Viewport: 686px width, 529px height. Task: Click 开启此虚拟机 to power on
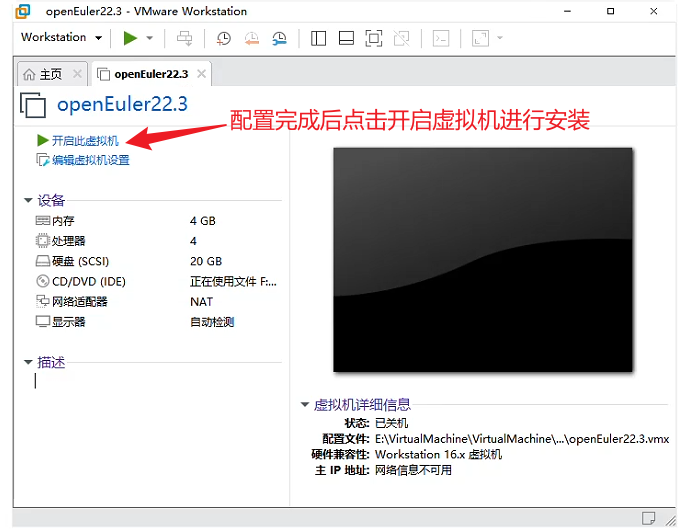tap(78, 141)
